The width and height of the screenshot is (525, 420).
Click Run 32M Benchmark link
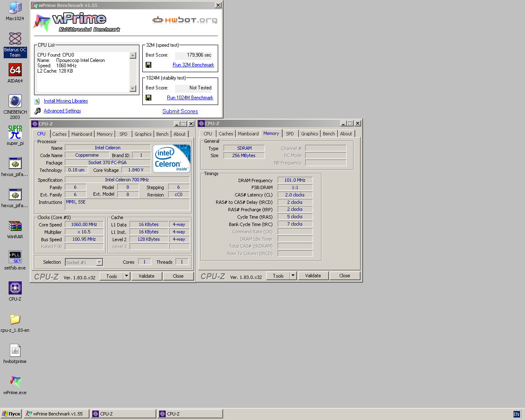point(193,65)
